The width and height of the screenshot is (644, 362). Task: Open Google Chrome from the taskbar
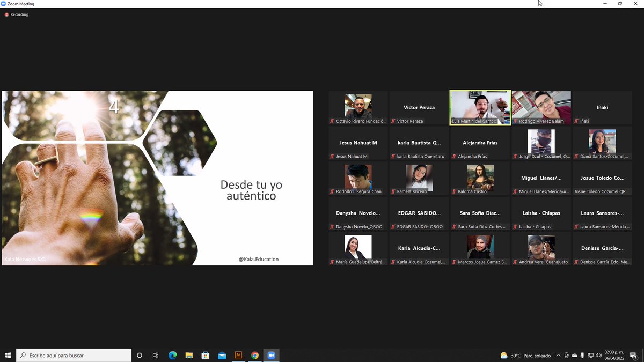click(x=255, y=355)
